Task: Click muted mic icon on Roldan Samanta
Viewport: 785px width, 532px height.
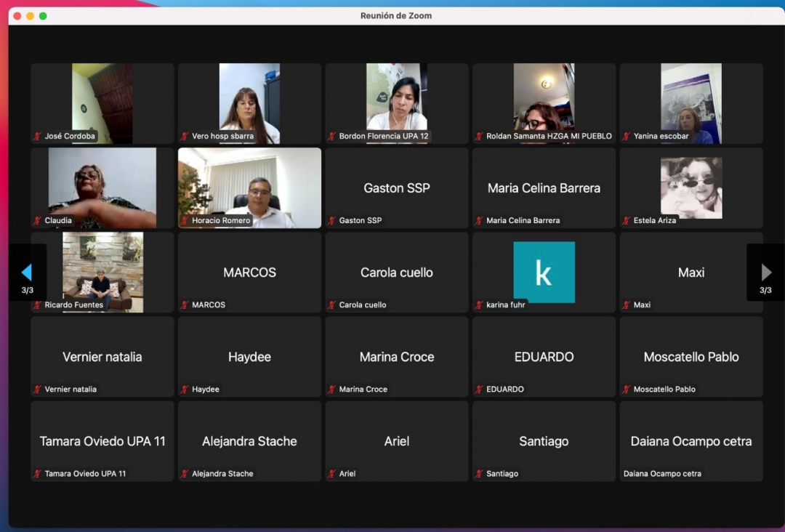Action: click(479, 136)
